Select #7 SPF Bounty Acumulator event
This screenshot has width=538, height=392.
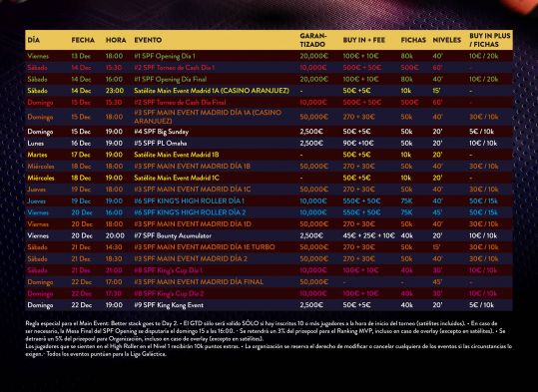pos(173,235)
